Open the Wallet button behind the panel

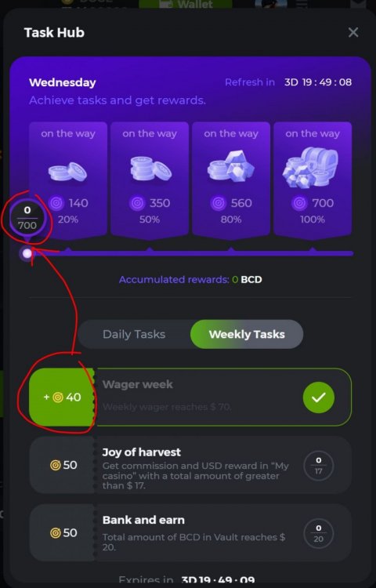tap(186, 4)
